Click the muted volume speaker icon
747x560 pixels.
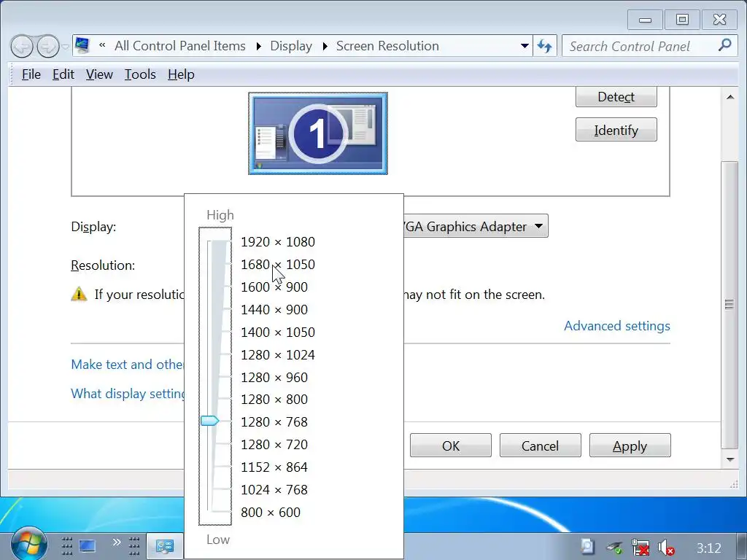(665, 548)
